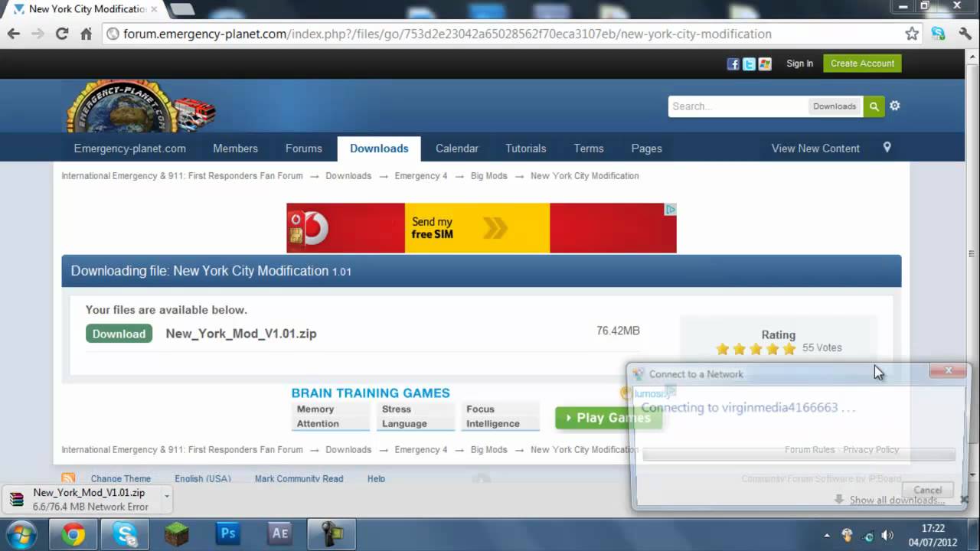The width and height of the screenshot is (980, 551).
Task: Click Cancel in Connect to a Network dialog
Action: pyautogui.click(x=927, y=490)
